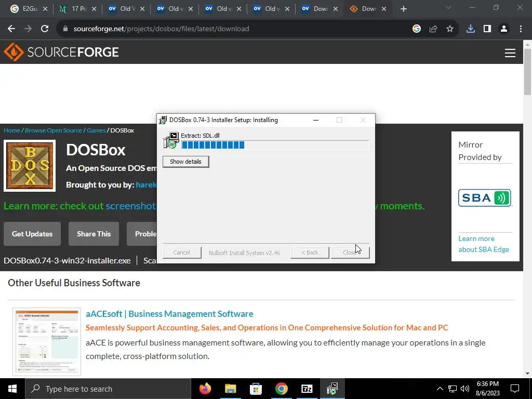Bookmark this page with the star
This screenshot has width=532, height=399.
point(450,29)
